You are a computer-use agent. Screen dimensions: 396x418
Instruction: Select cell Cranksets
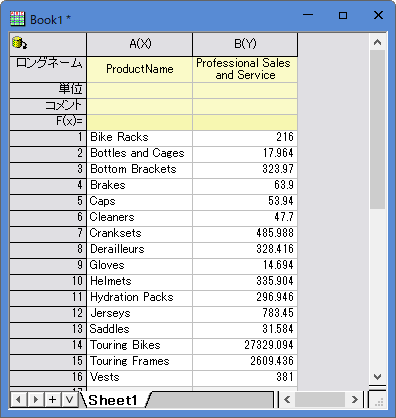[140, 234]
